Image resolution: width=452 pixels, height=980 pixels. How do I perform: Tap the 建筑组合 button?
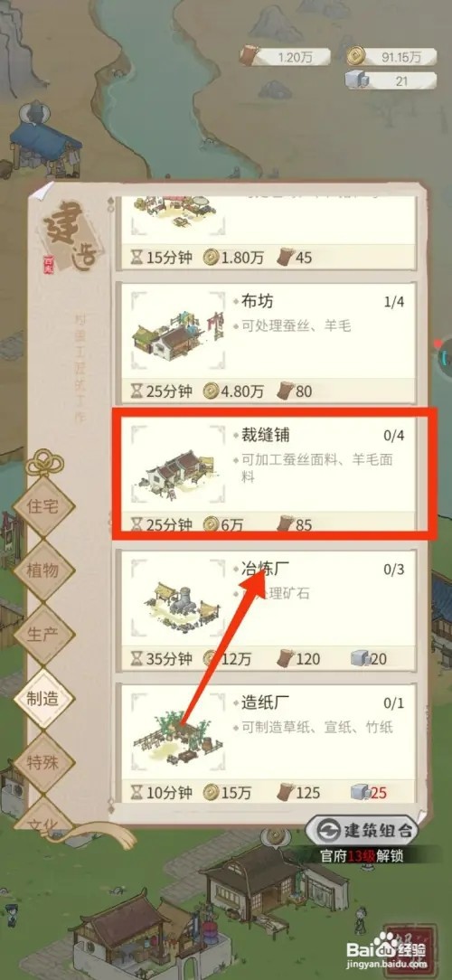pyautogui.click(x=362, y=830)
